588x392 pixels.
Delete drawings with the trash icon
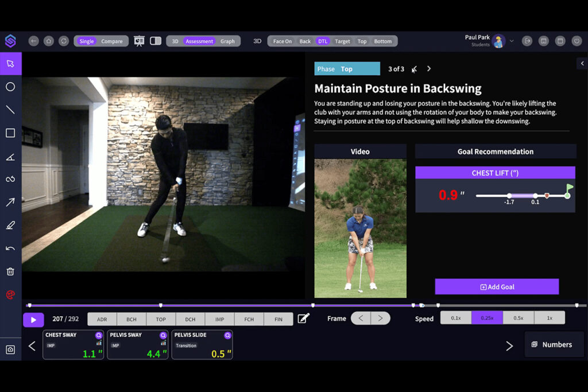point(10,271)
